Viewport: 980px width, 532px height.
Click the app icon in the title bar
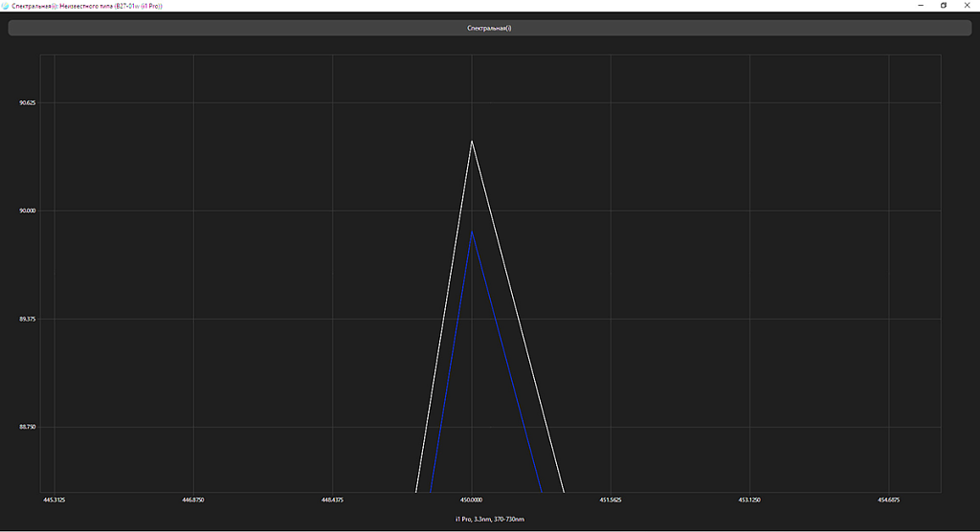(6, 6)
